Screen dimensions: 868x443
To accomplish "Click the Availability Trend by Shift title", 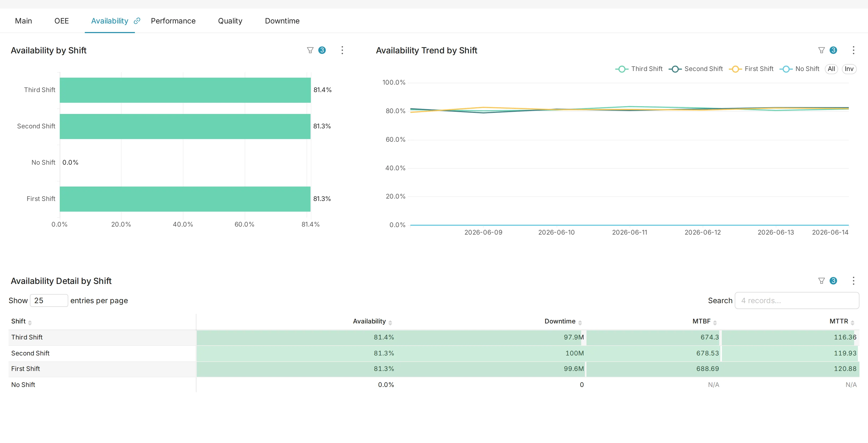I will (x=426, y=50).
